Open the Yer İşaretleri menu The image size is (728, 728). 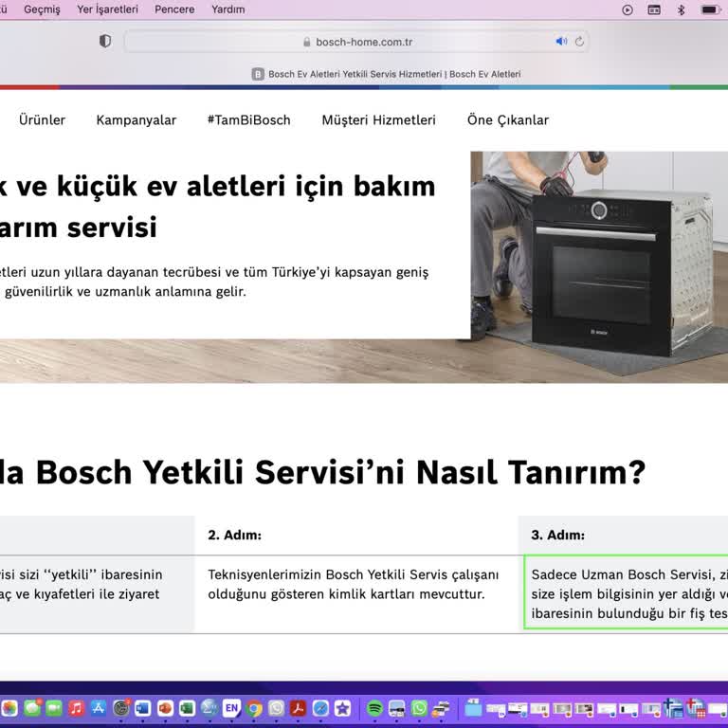(x=108, y=9)
